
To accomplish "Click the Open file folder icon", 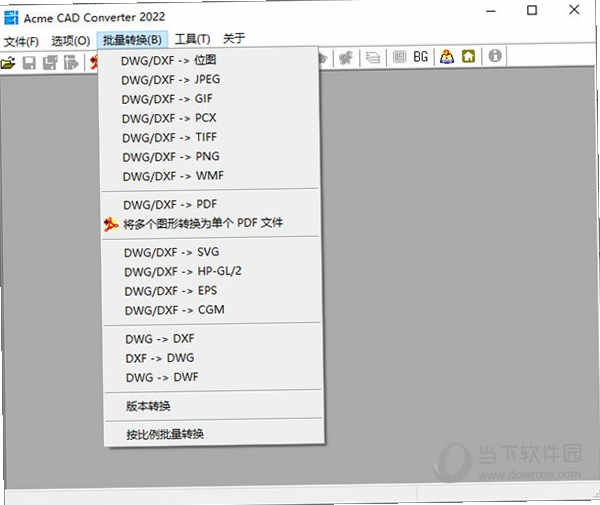I will (x=8, y=63).
